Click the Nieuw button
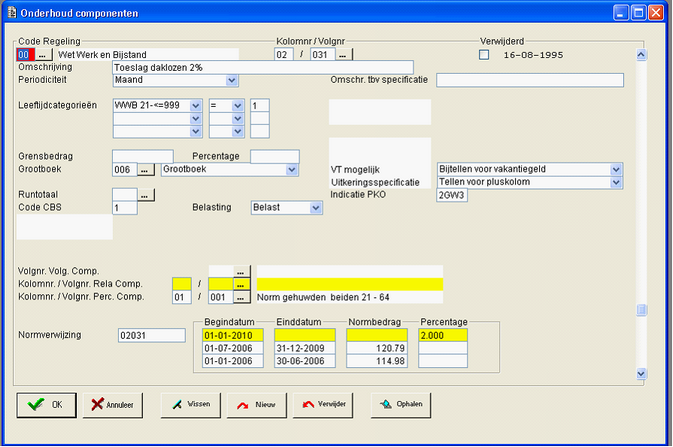 [x=257, y=405]
